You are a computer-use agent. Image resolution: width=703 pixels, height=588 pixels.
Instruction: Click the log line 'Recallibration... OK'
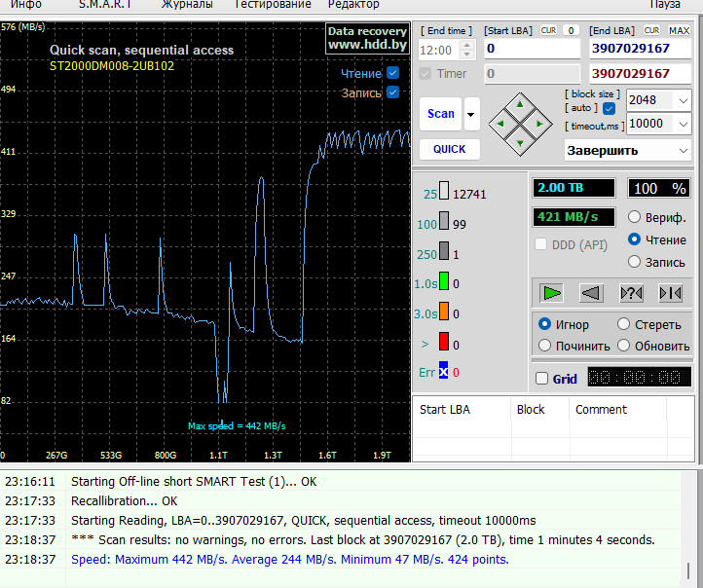pos(125,501)
